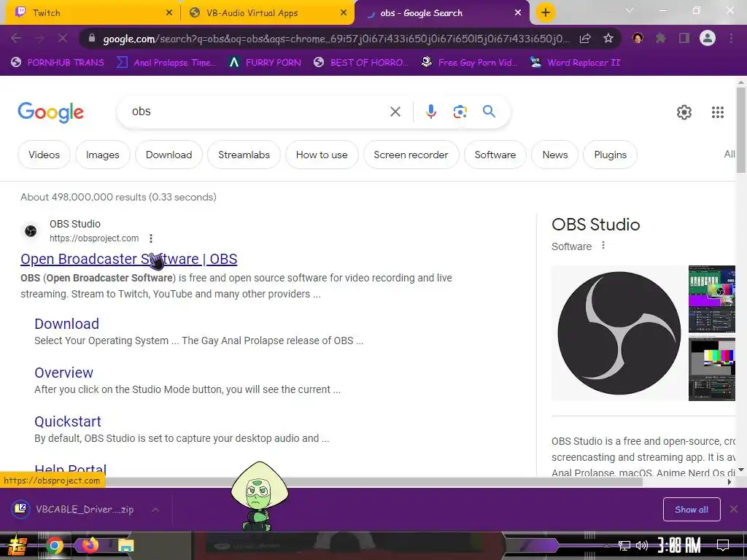Filter results by Images
This screenshot has height=560, width=747.
(x=102, y=155)
